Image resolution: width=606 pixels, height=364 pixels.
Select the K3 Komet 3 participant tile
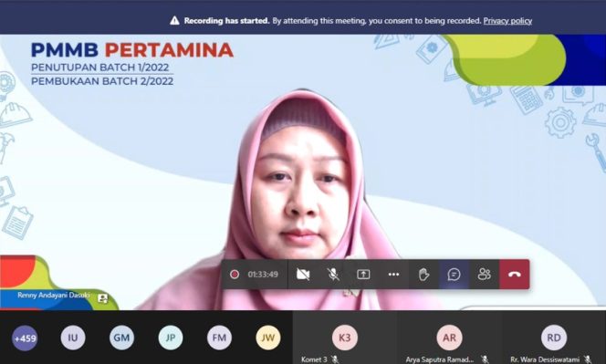pyautogui.click(x=344, y=338)
